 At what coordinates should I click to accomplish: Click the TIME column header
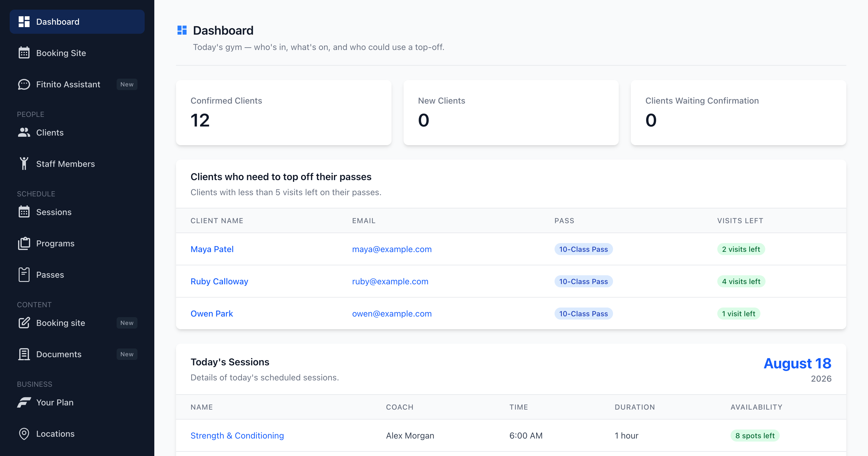point(519,407)
